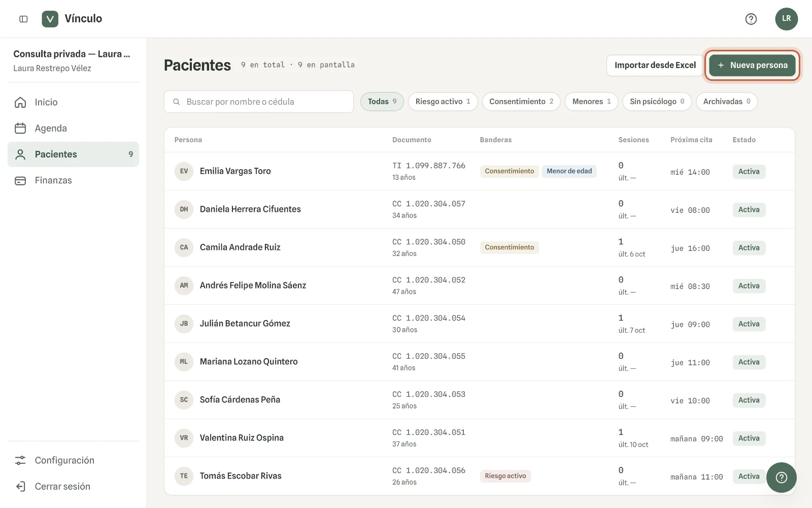Click Camila Andrade's Consentimiento badge
The width and height of the screenshot is (812, 508).
[x=509, y=247]
